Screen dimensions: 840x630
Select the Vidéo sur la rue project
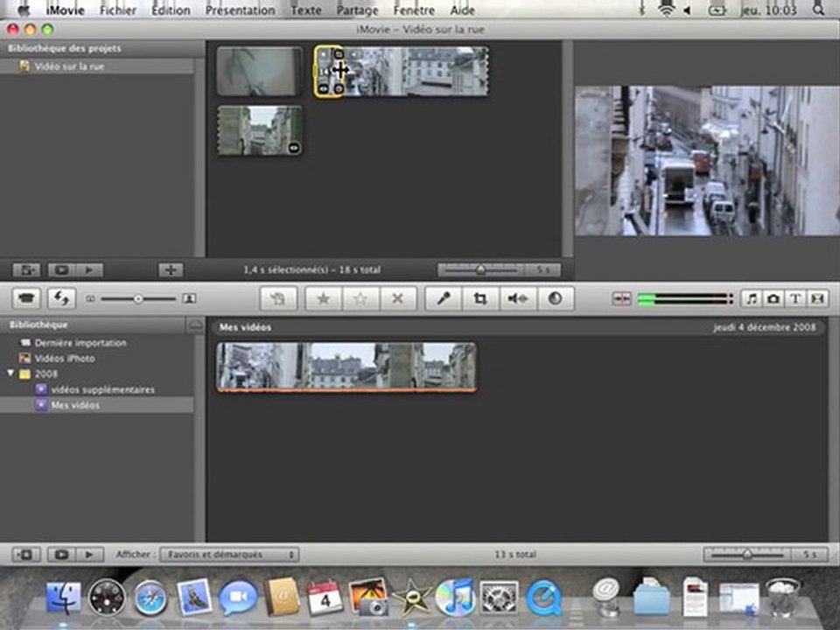pos(96,66)
